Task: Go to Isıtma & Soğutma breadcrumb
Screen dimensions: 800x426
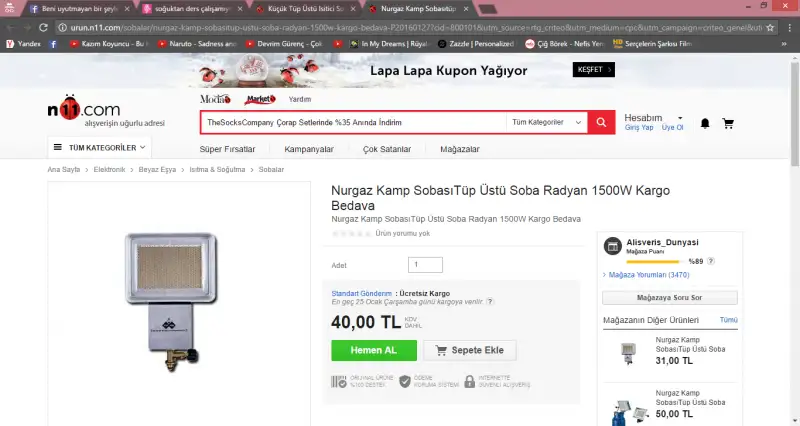Action: (x=217, y=169)
